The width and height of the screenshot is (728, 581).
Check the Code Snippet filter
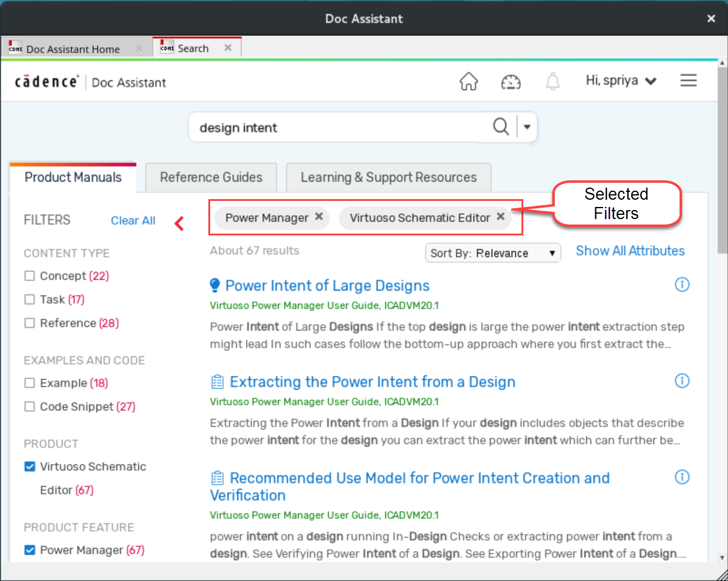tap(30, 407)
